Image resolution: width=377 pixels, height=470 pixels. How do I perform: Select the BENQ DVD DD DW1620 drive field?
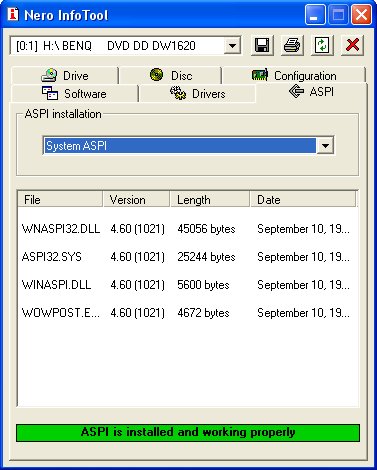[125, 45]
